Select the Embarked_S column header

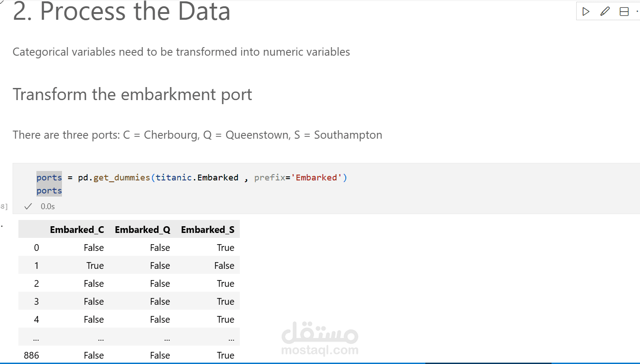click(207, 229)
